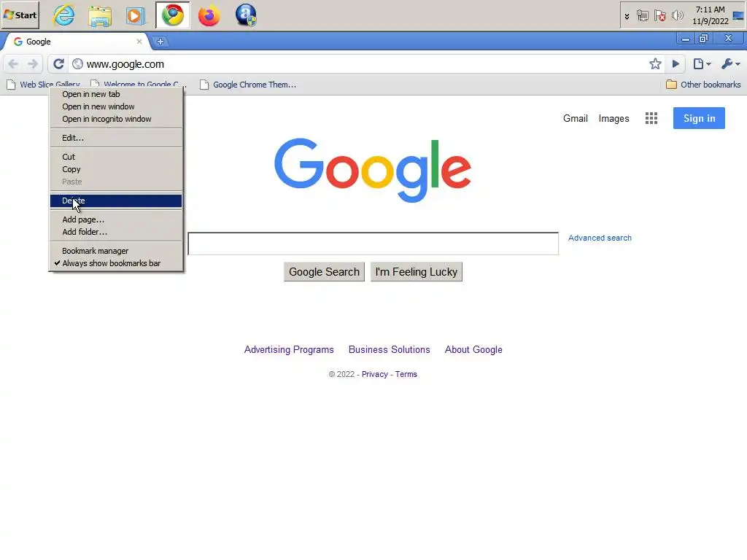Click the Start button
The image size is (747, 560).
coord(20,15)
